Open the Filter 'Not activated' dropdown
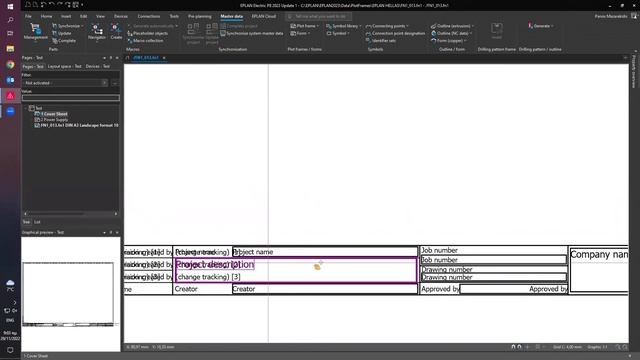The height and width of the screenshot is (360, 640). point(65,83)
